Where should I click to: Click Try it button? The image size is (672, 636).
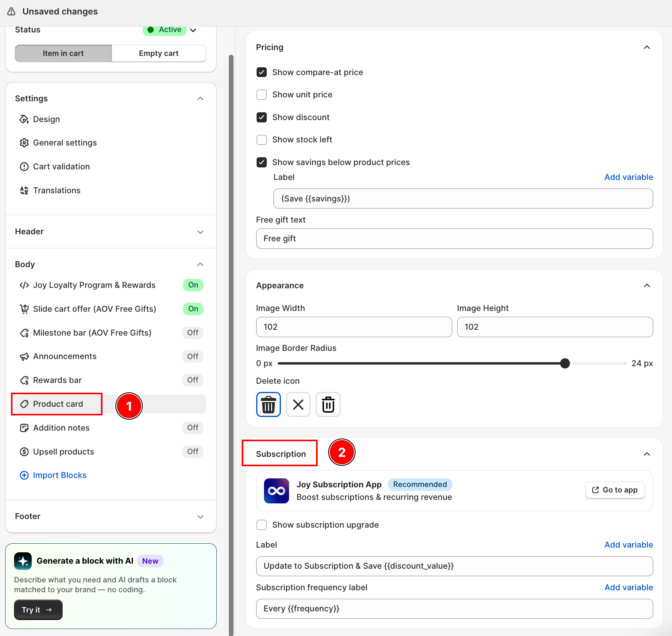click(x=38, y=610)
